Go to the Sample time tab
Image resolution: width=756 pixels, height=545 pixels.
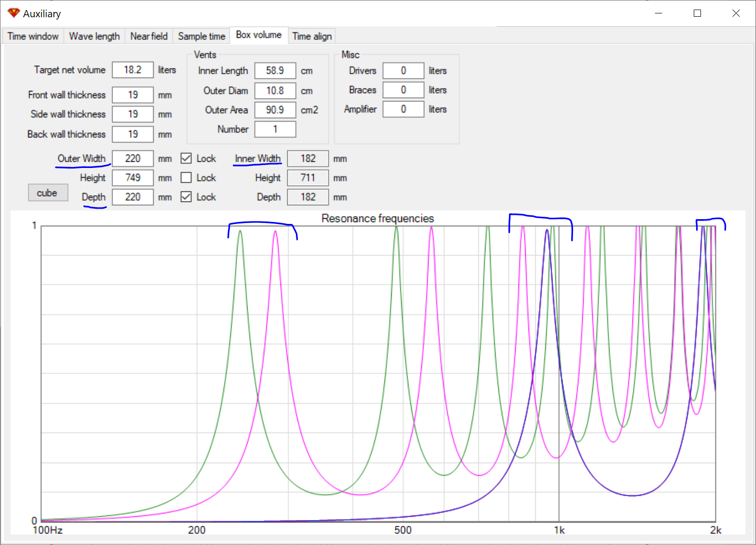(x=202, y=36)
